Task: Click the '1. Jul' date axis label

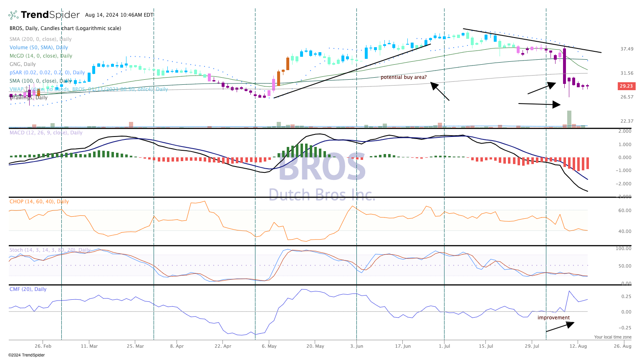Action: click(444, 346)
